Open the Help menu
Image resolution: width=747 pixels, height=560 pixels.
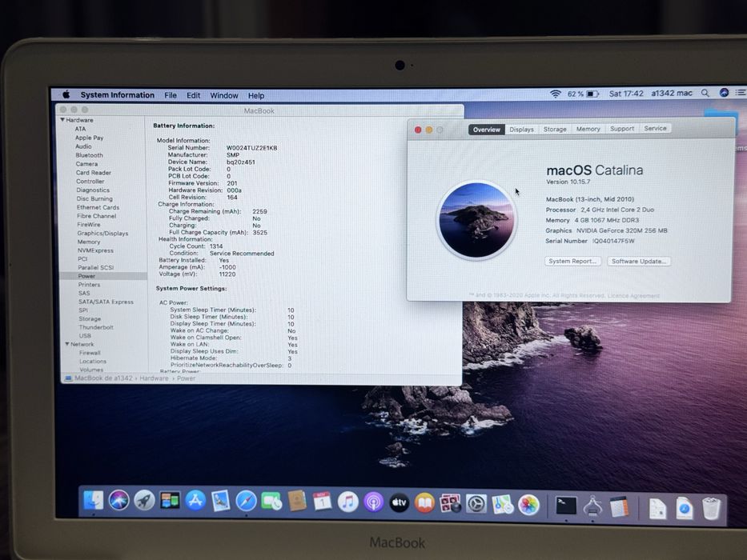point(256,95)
